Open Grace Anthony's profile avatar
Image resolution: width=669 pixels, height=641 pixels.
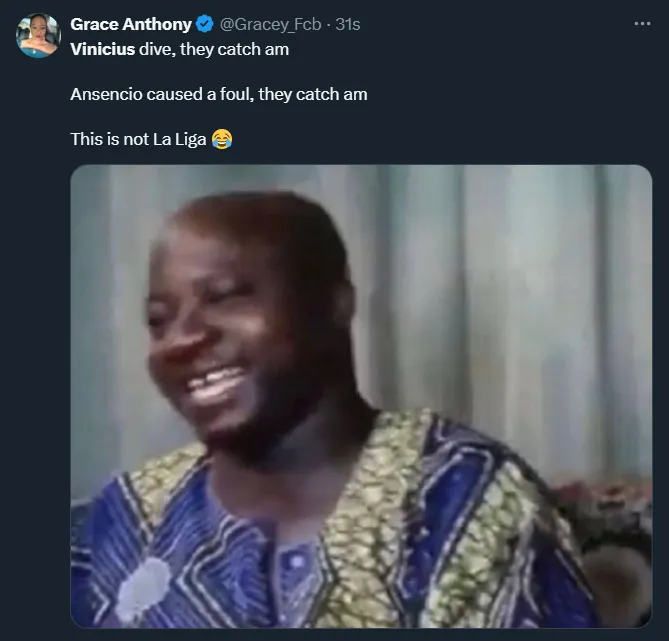click(38, 37)
